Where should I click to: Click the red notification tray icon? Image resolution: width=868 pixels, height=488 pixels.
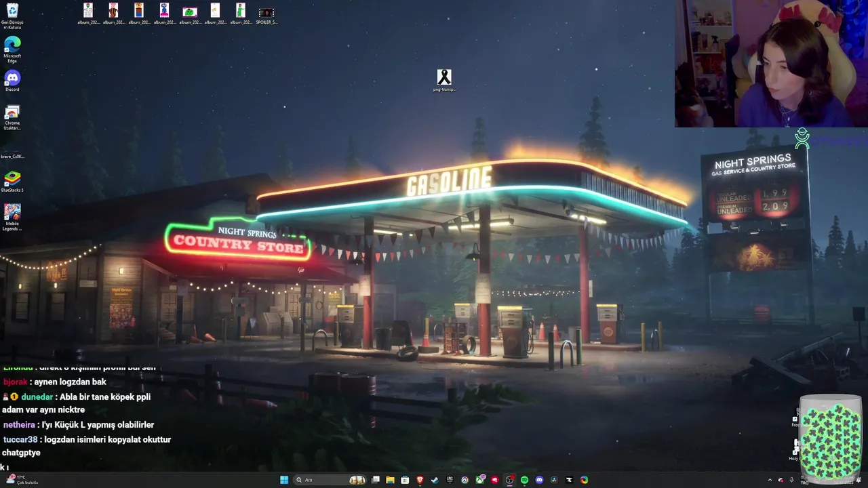click(781, 480)
